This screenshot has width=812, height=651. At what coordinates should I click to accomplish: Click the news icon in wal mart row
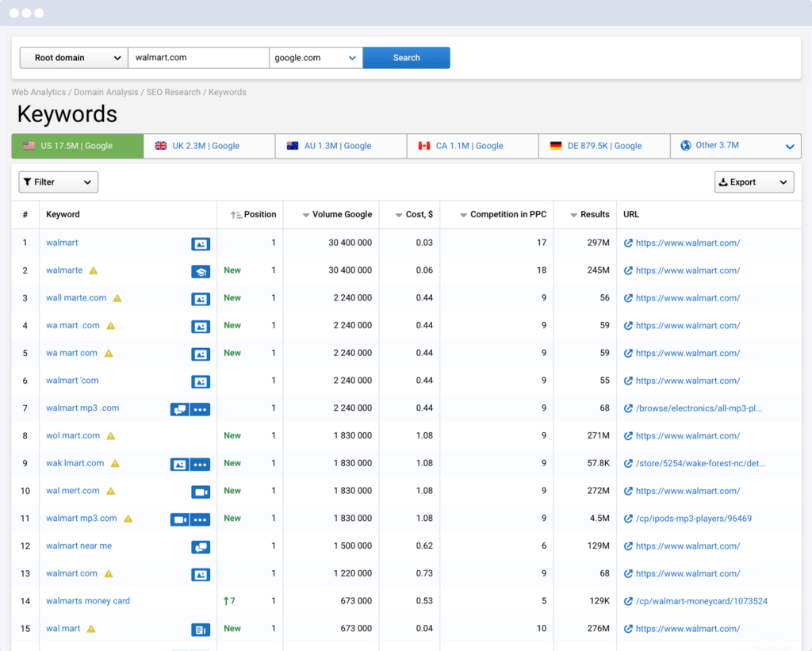pos(201,630)
